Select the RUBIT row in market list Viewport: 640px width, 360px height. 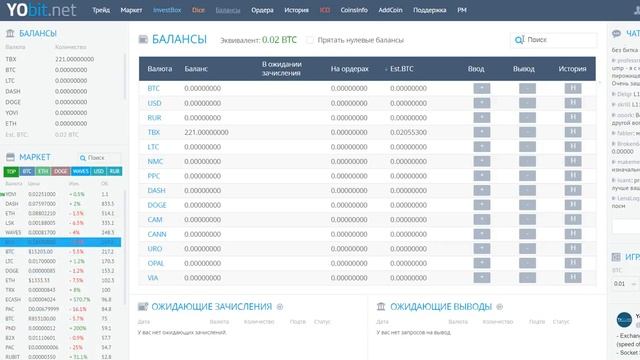coord(61,356)
